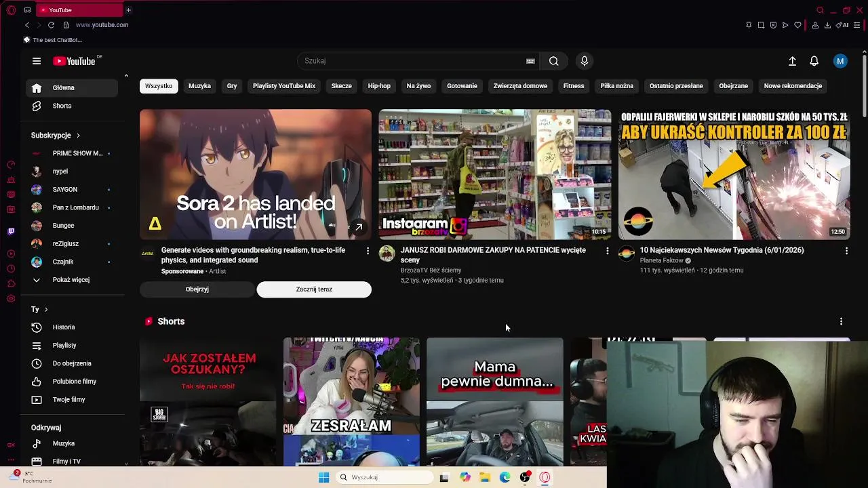Open options for JANUSZ ROBI DARMOWE ZAKUPY video
The width and height of the screenshot is (868, 488).
[607, 251]
